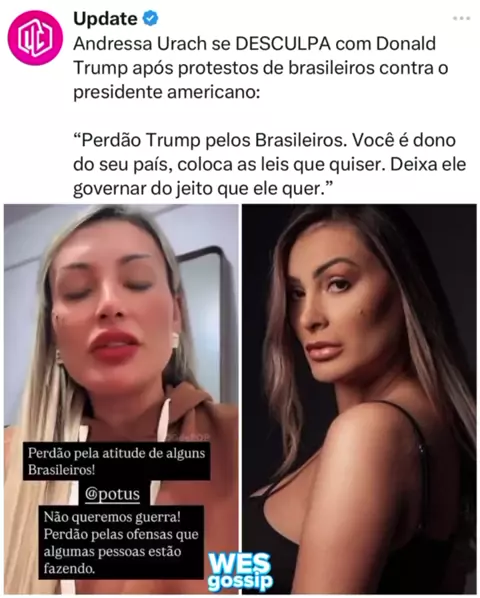This screenshot has height=598, width=480.
Task: Tap the @potus mention sticker
Action: pyautogui.click(x=112, y=494)
